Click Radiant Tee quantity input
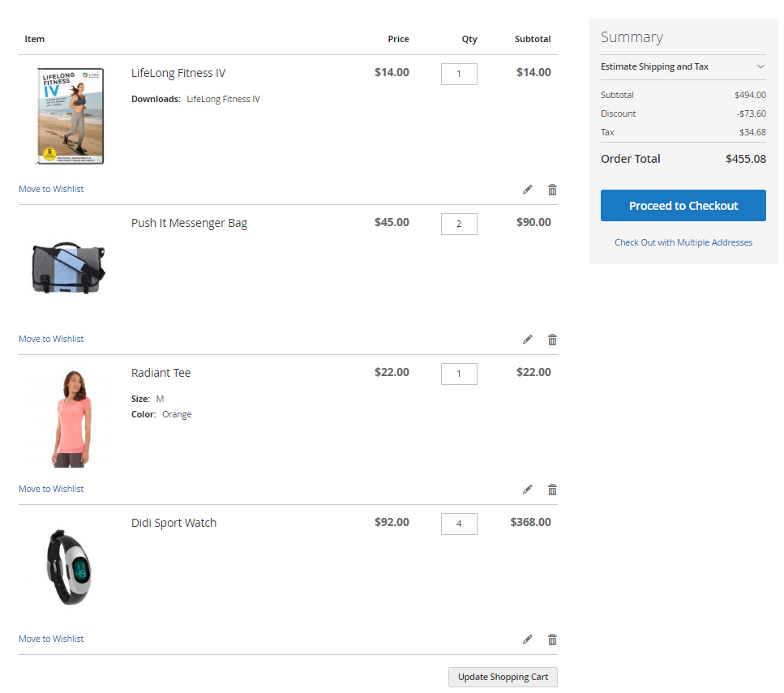This screenshot has width=784, height=693. tap(459, 374)
